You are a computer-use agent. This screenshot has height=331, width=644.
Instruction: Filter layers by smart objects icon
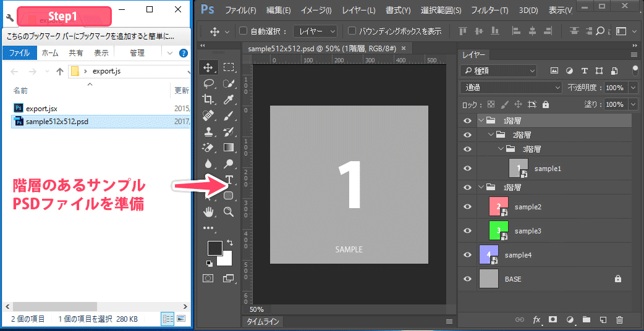(x=614, y=70)
